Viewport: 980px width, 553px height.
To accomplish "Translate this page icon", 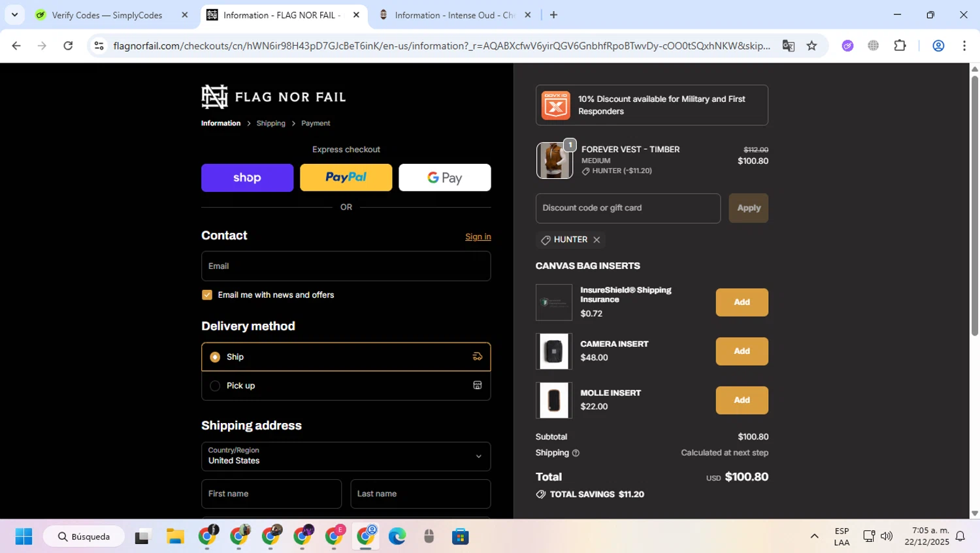I will click(789, 46).
